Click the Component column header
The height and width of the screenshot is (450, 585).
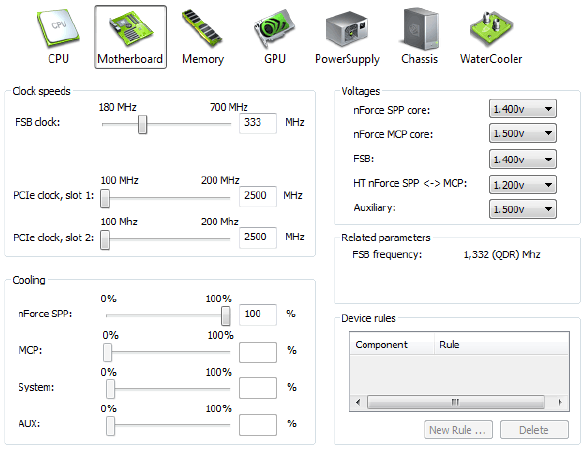392,344
